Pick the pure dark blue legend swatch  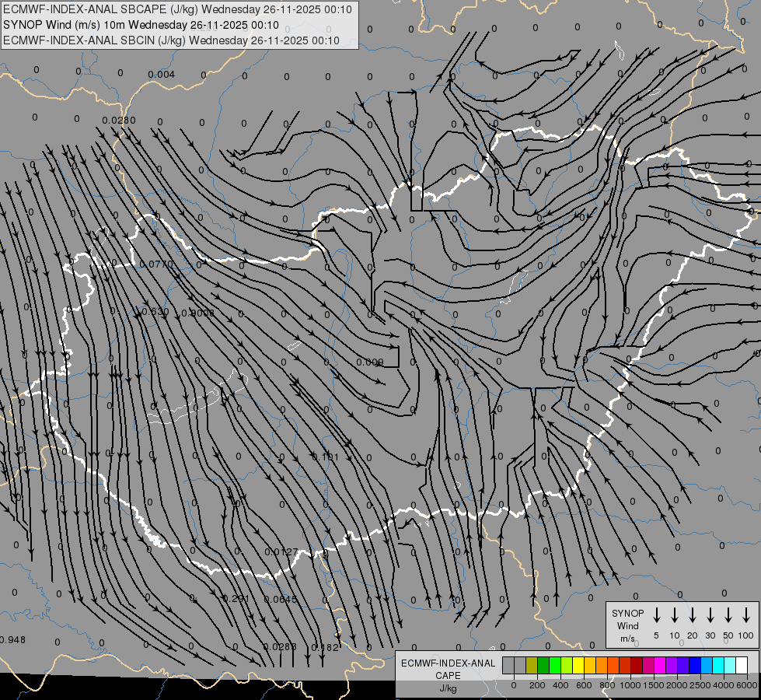[x=696, y=665]
